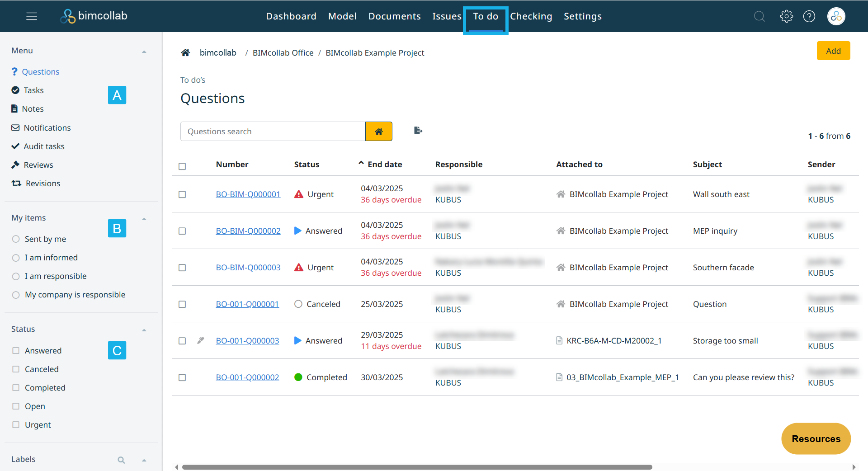
Task: Go to the Checking tab
Action: [531, 16]
